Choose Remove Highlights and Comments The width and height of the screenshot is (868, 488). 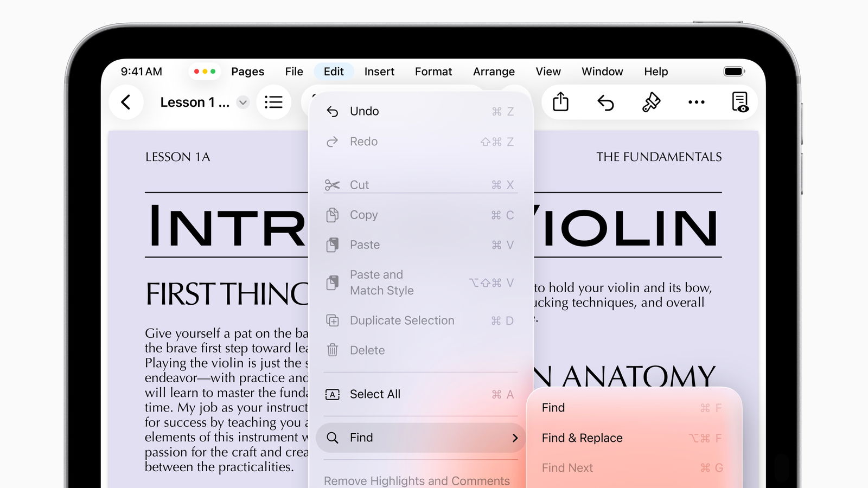point(417,480)
